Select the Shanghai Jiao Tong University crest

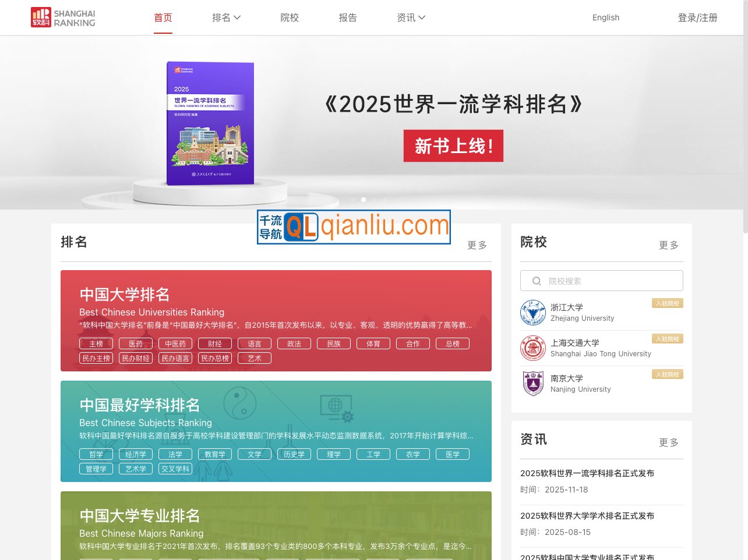pos(533,348)
